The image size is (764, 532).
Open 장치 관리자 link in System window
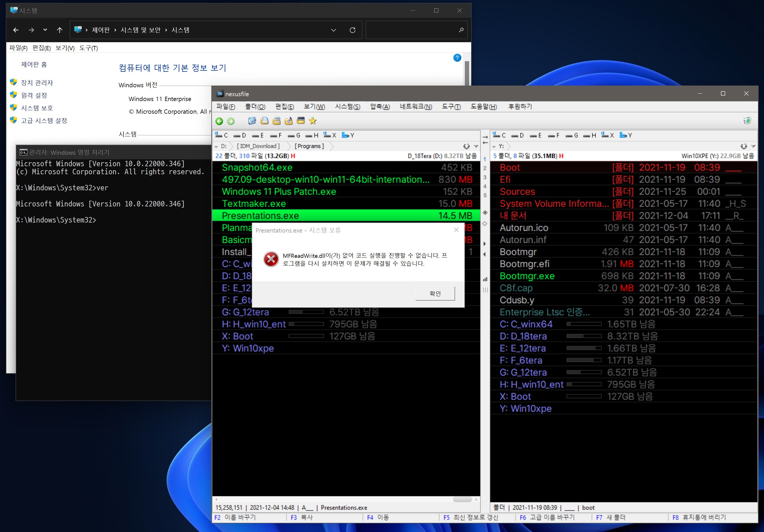click(x=37, y=83)
